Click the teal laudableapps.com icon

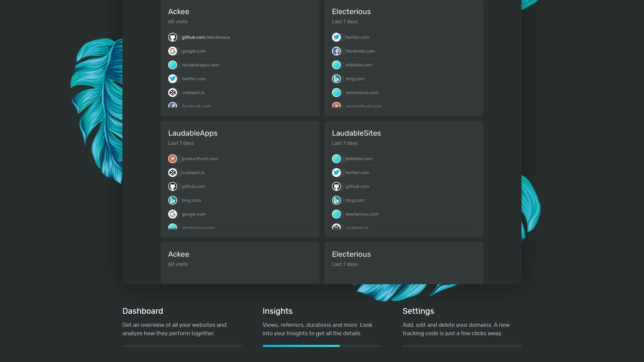click(172, 65)
